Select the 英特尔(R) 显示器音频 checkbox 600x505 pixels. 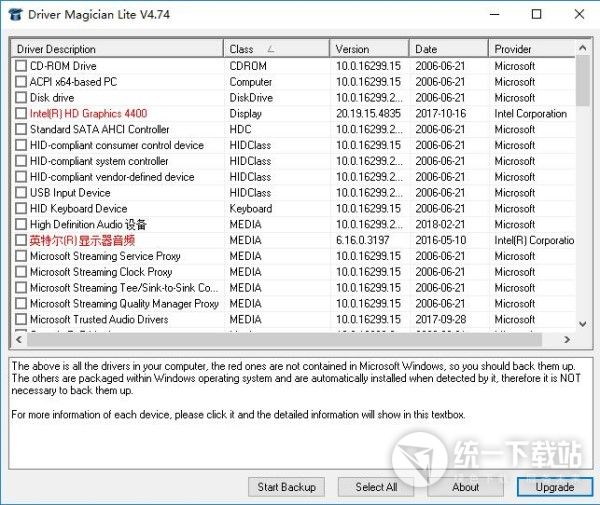pos(21,240)
